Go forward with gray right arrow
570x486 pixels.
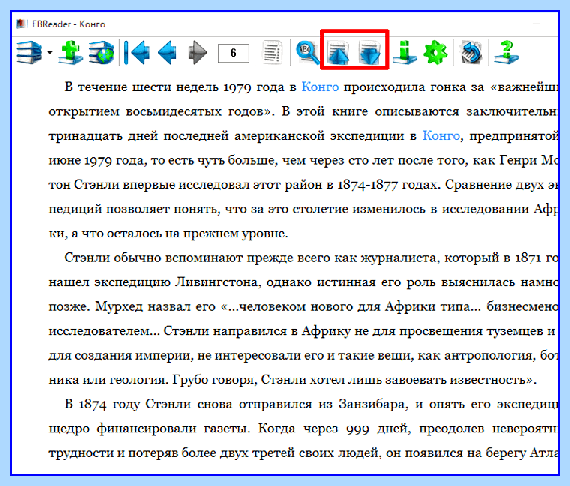pos(198,53)
